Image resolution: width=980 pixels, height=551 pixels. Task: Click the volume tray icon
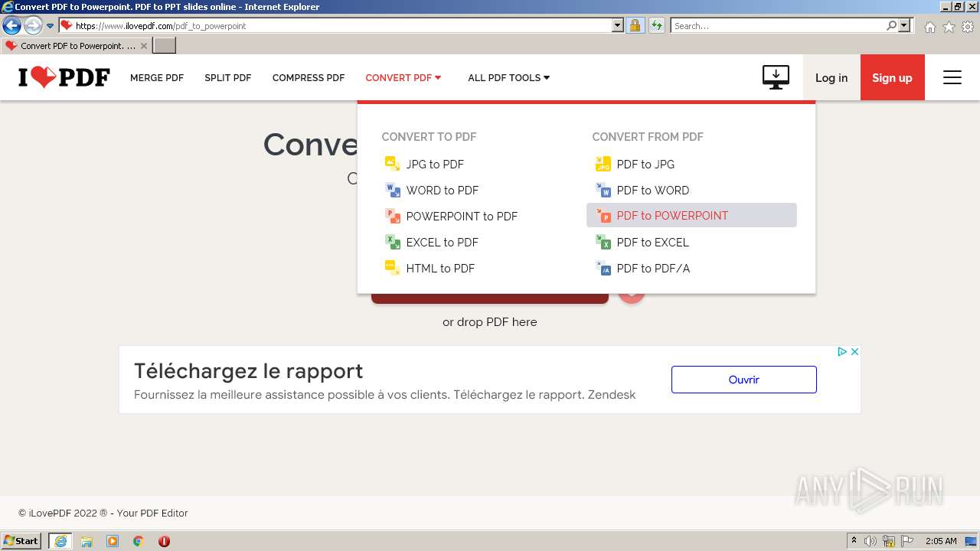(871, 541)
